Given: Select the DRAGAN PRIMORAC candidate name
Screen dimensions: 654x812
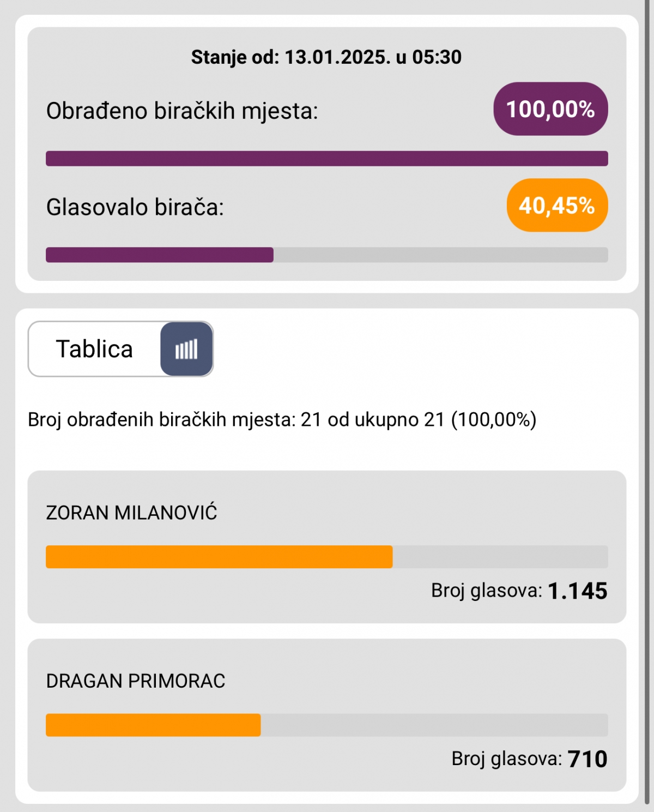Looking at the screenshot, I should tap(136, 681).
